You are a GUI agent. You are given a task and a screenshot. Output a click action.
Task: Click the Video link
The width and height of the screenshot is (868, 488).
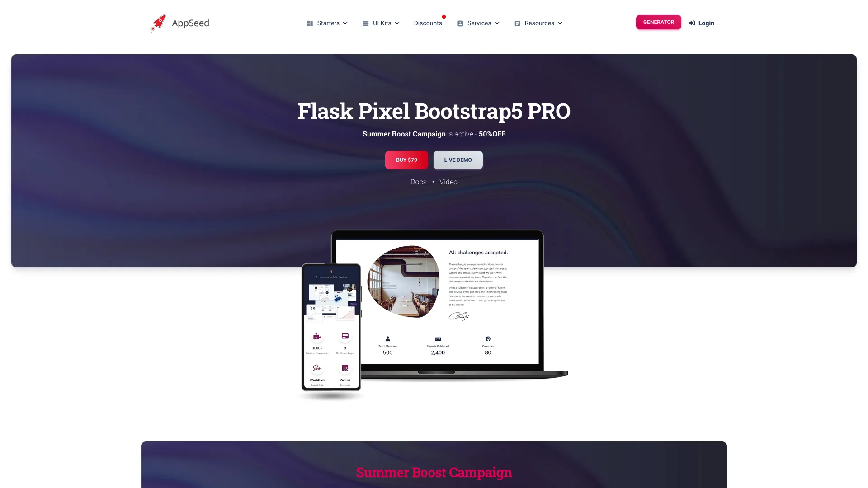click(x=448, y=182)
